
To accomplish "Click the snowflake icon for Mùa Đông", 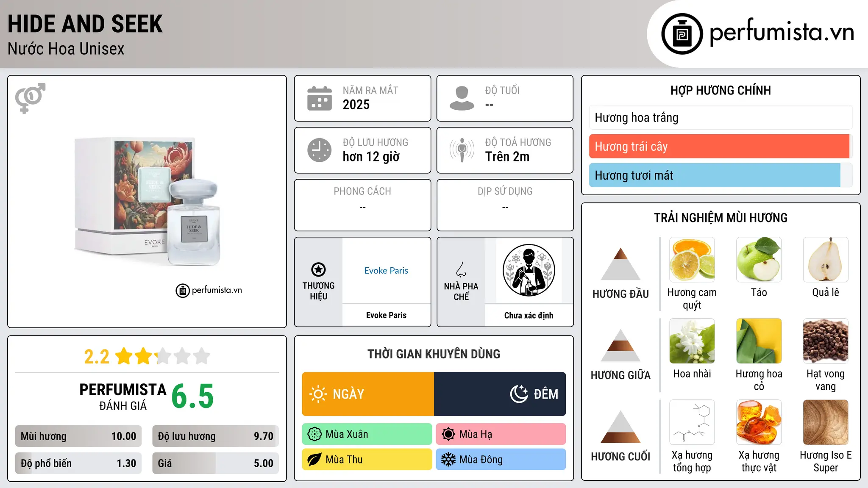I will click(448, 460).
